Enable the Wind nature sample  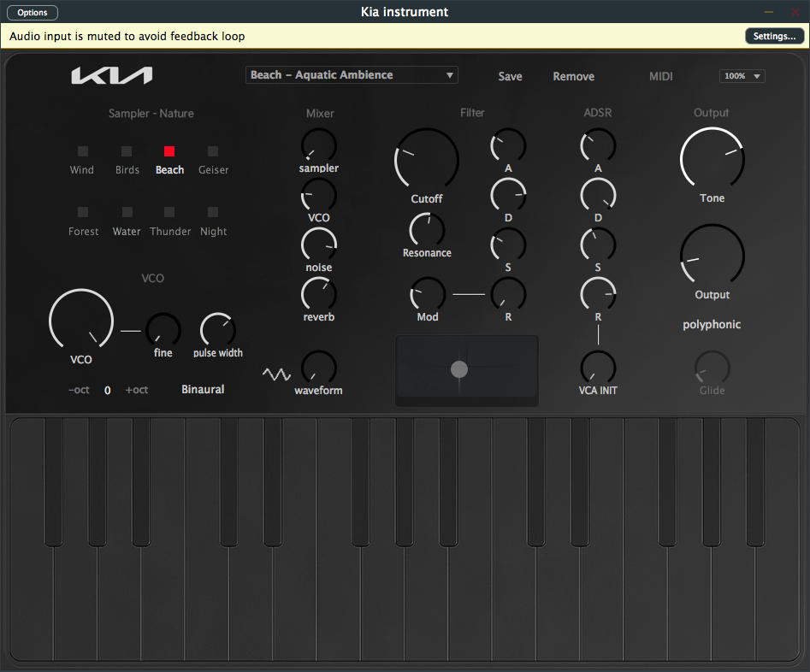(83, 151)
